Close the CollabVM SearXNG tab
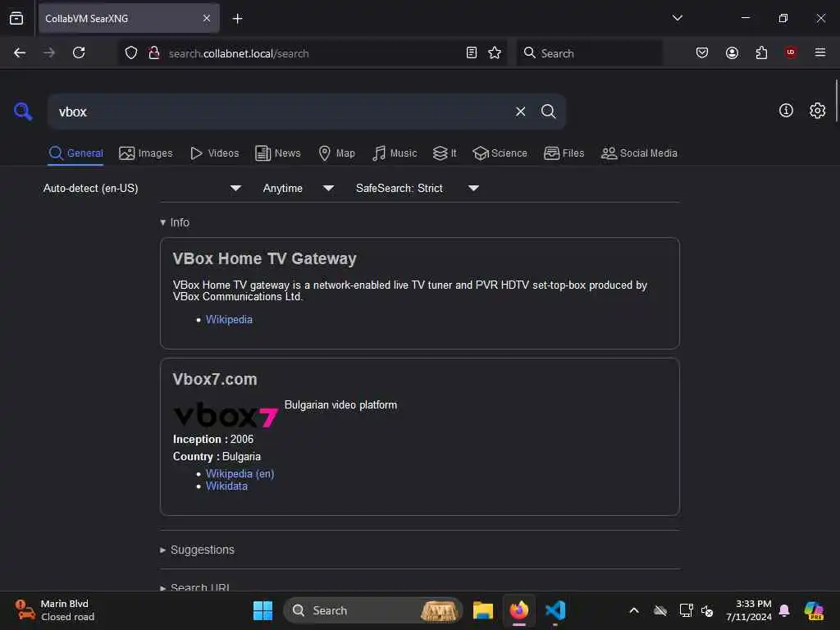The width and height of the screenshot is (840, 630). tap(207, 18)
